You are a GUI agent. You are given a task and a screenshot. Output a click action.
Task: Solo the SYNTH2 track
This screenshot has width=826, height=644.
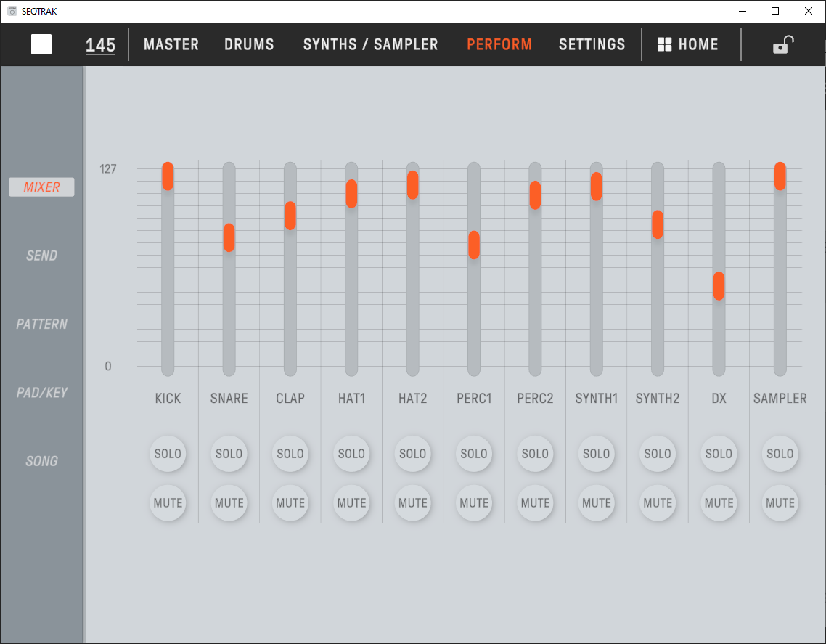tap(658, 454)
